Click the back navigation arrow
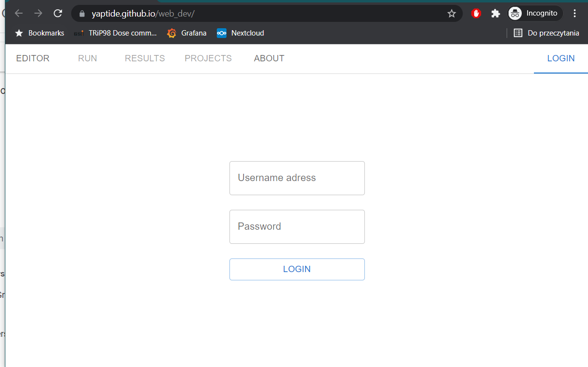 19,13
